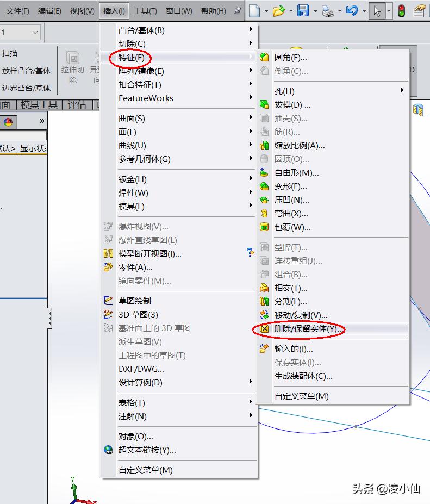Click the 相交(T) intersect icon

[264, 288]
